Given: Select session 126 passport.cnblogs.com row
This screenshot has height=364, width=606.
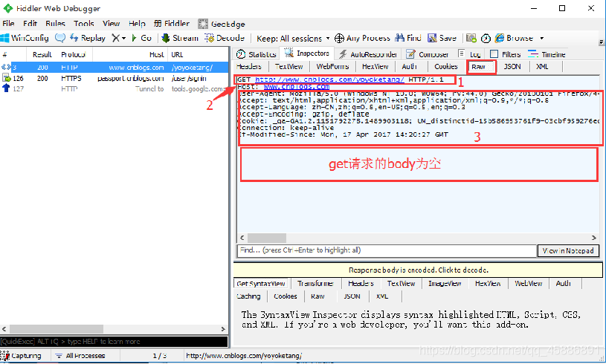Looking at the screenshot, I should coord(115,78).
